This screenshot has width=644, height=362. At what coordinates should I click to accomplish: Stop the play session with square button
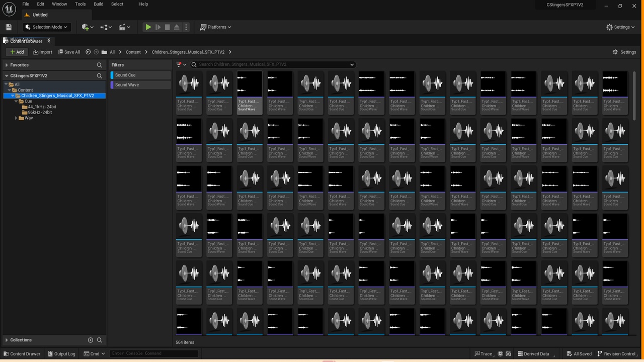[168, 27]
